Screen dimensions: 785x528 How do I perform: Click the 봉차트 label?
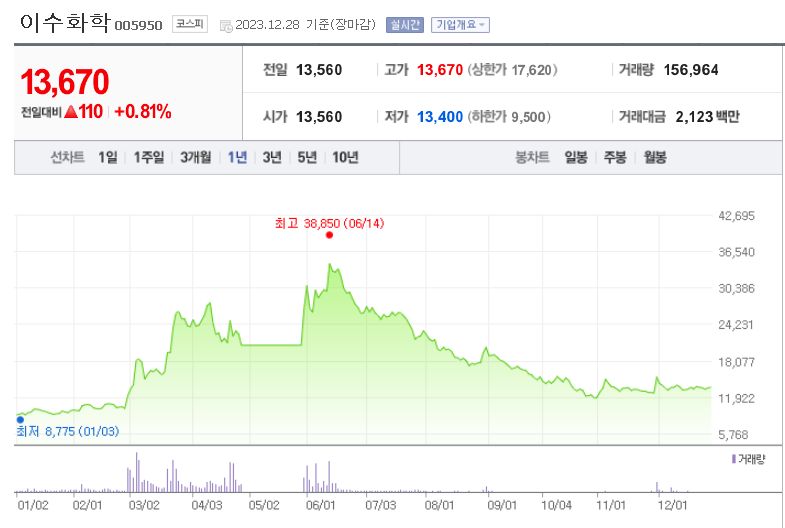coord(532,158)
